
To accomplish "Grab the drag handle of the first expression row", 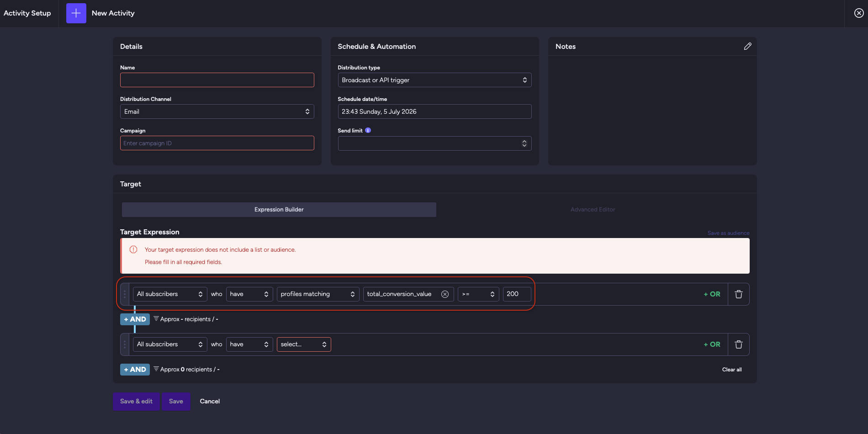I will click(x=125, y=294).
